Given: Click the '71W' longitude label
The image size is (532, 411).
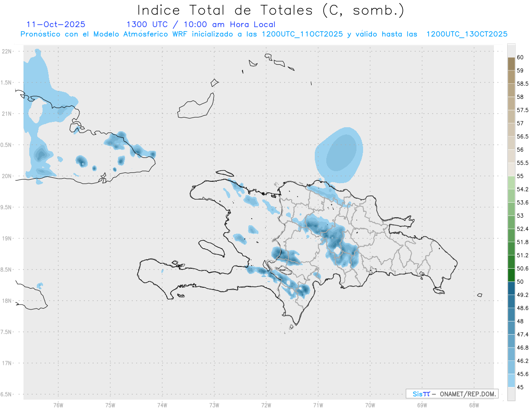Looking at the screenshot, I should [x=318, y=405].
